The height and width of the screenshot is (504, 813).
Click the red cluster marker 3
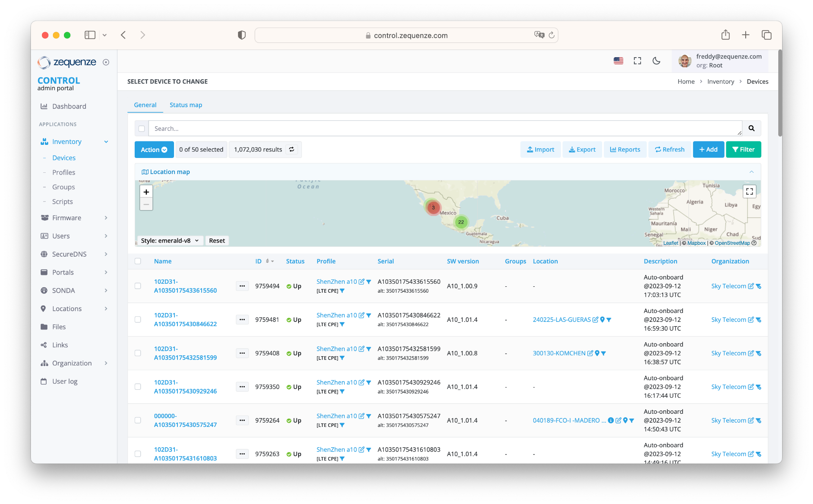coord(433,208)
